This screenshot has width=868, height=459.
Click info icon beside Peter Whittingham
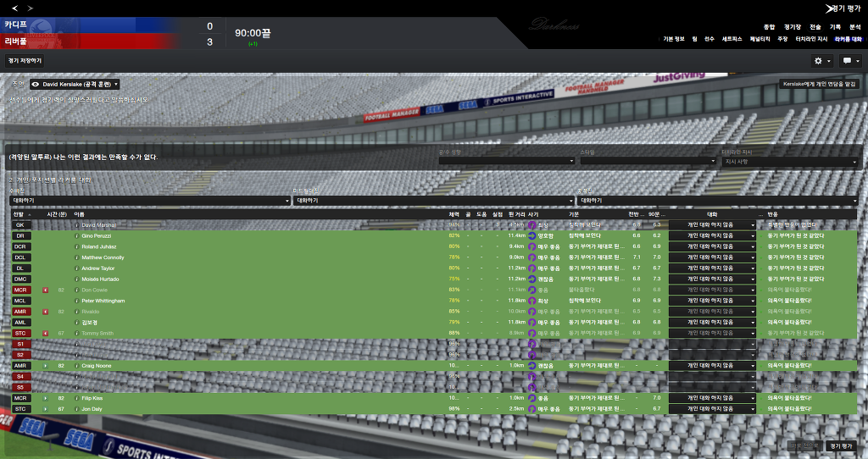(x=76, y=301)
